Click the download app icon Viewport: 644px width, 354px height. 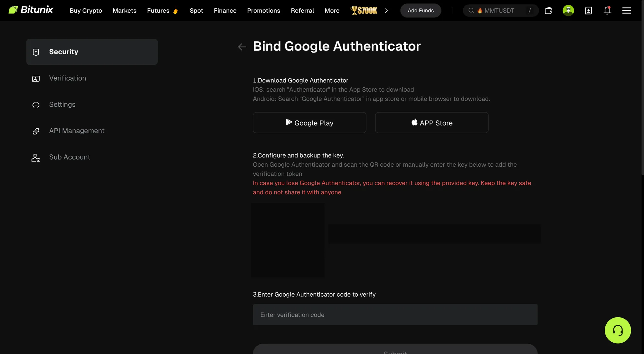point(588,11)
